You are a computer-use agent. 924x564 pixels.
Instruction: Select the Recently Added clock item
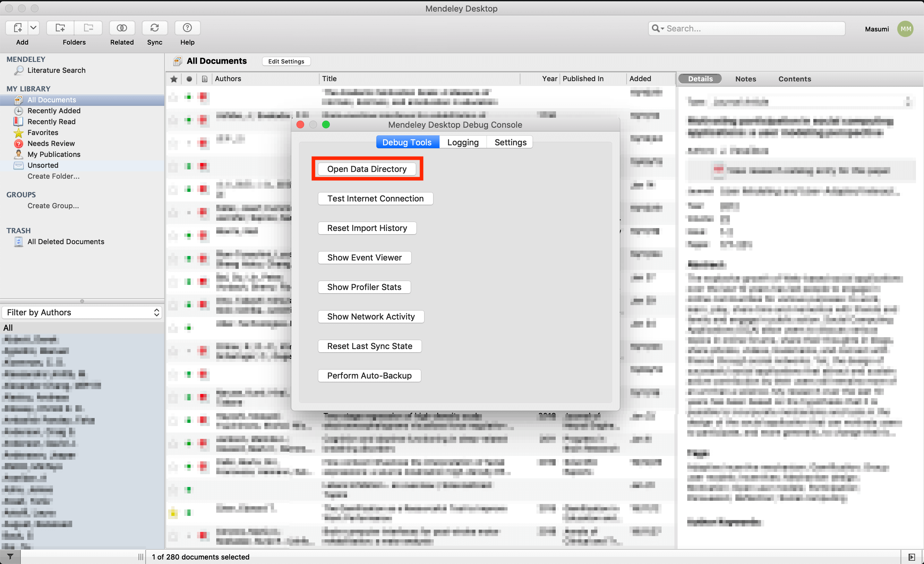pos(54,111)
